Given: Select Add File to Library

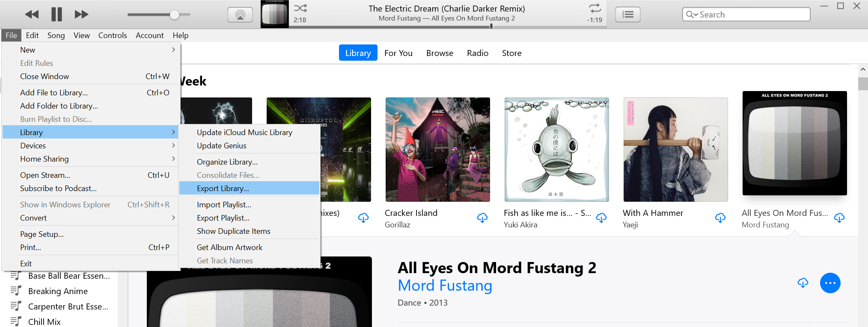Looking at the screenshot, I should pyautogui.click(x=91, y=93).
